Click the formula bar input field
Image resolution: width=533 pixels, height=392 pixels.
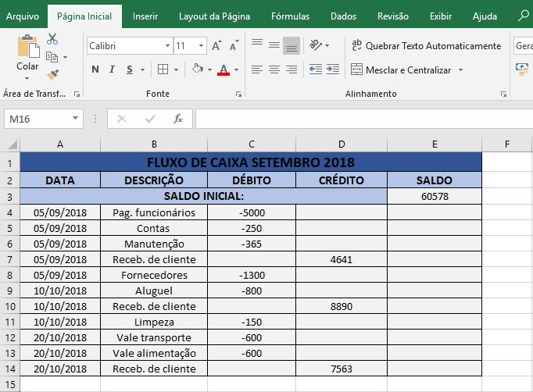(x=364, y=119)
